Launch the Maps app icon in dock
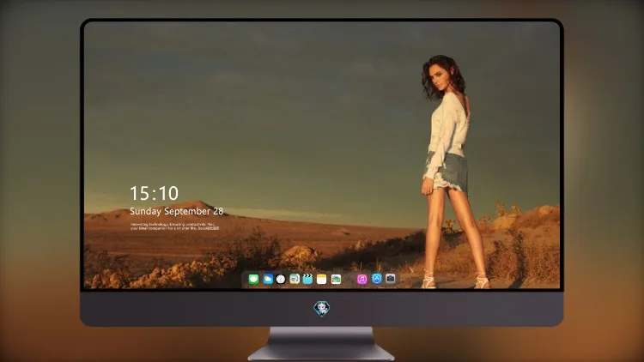 (295, 279)
